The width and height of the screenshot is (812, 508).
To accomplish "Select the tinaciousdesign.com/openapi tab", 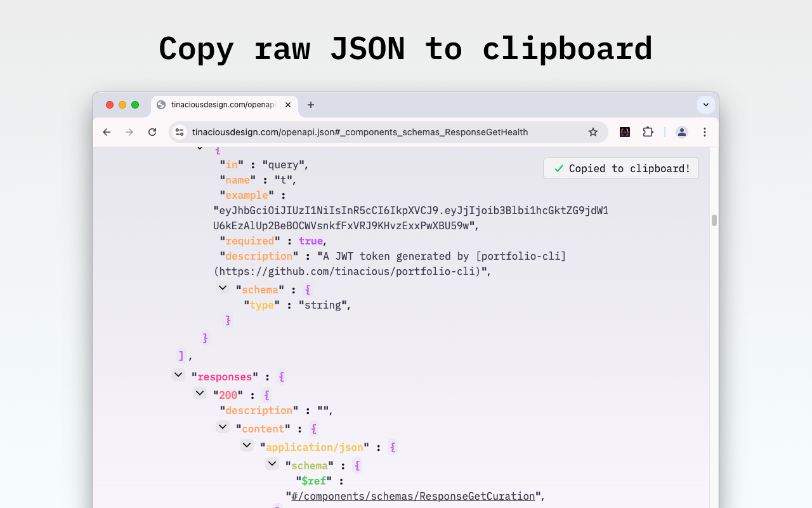I will pyautogui.click(x=224, y=105).
